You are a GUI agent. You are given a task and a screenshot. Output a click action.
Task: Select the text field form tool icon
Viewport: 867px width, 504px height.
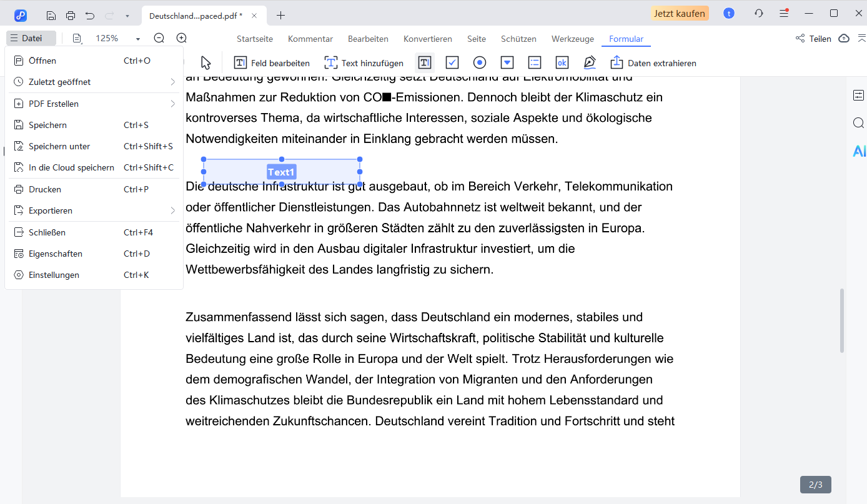(425, 62)
